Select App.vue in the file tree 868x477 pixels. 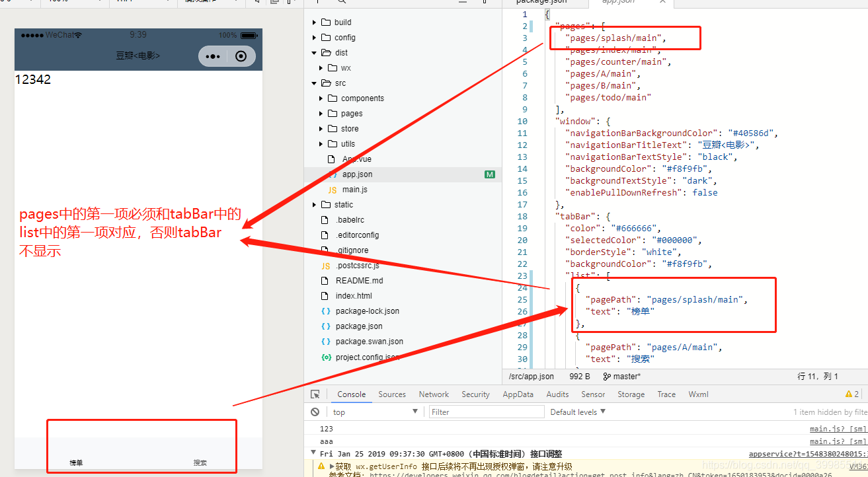[x=357, y=159]
